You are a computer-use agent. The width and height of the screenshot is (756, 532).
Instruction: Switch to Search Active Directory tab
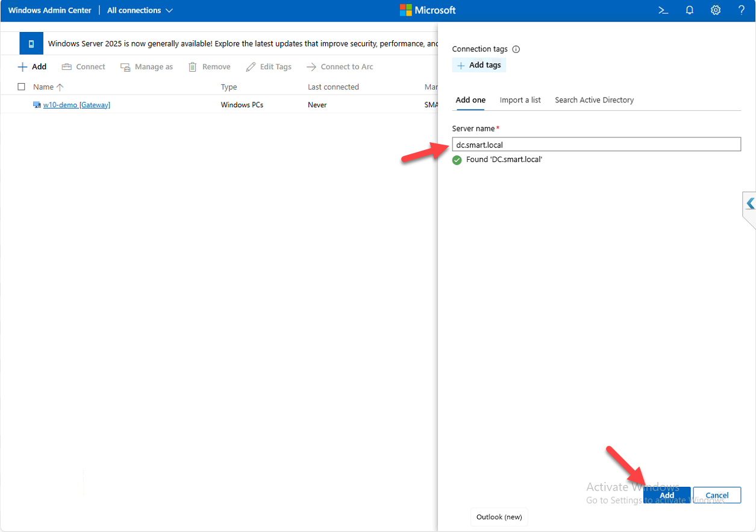pyautogui.click(x=594, y=100)
